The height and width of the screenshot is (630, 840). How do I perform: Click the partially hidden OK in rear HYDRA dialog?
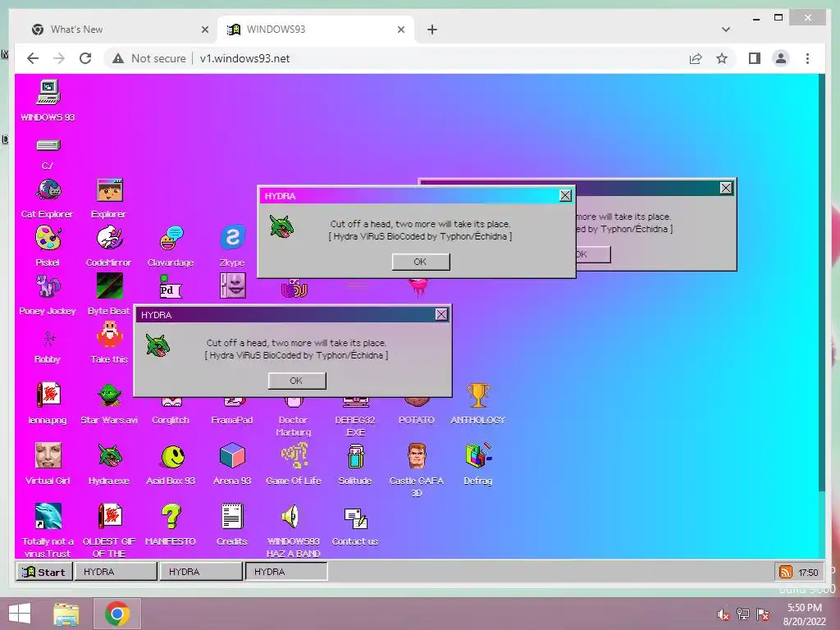pos(593,254)
